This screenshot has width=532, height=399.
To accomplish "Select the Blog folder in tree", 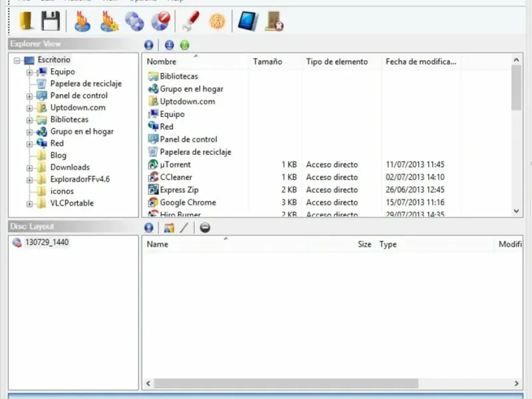I will coord(58,156).
